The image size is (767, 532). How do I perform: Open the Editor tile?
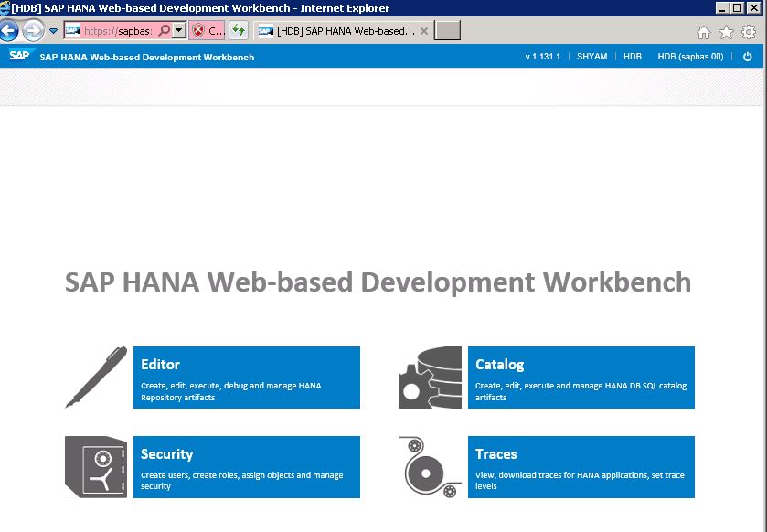(247, 377)
